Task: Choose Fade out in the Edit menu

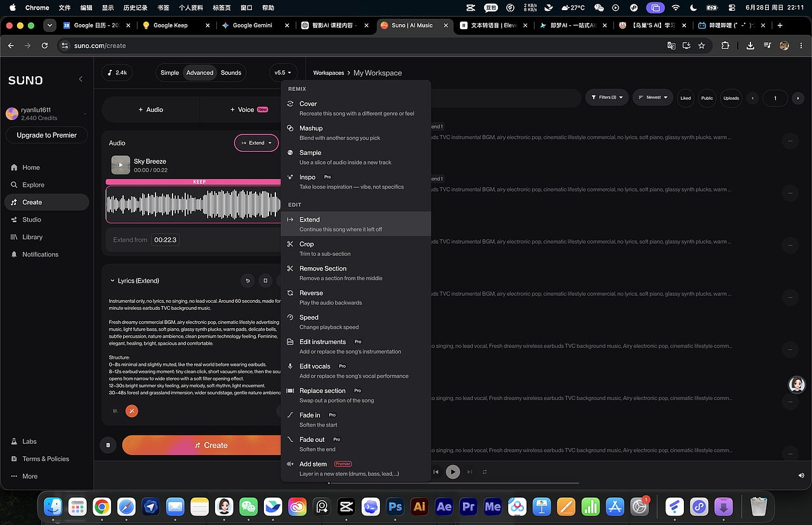Action: click(356, 444)
